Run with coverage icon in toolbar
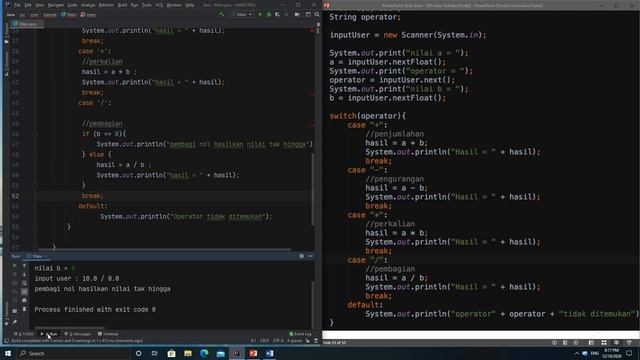Screen dimensions: 640x360 278,14
